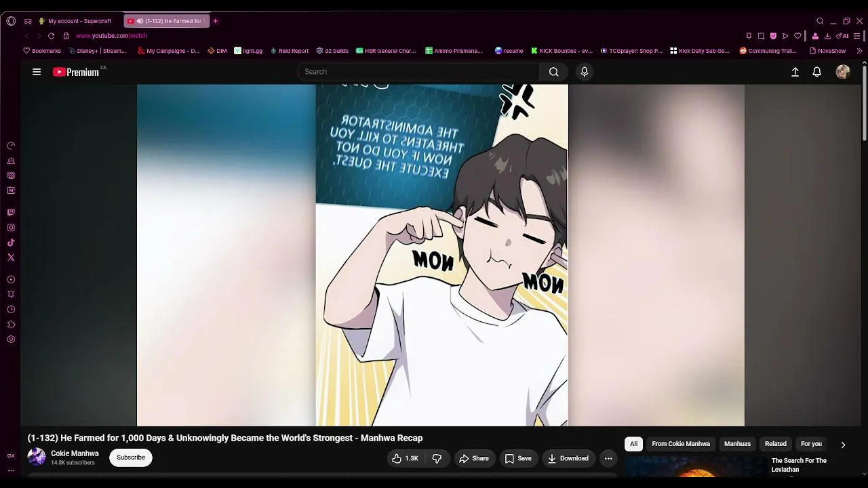Open X (Twitter) from the browser sidebar
Screen dimensions: 868x488
click(x=11, y=258)
